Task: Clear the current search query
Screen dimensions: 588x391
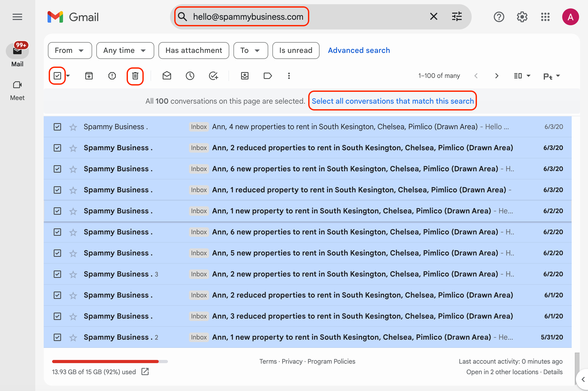Action: [x=434, y=16]
